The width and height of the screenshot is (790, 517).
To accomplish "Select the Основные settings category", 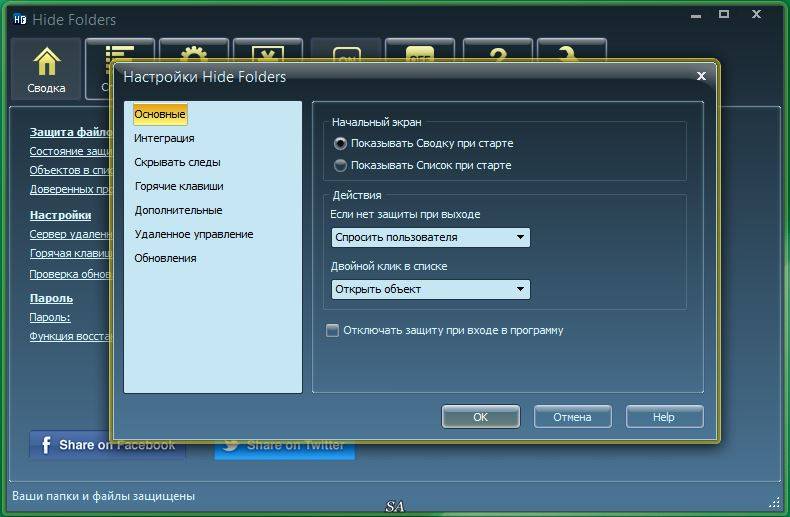I will tap(160, 114).
